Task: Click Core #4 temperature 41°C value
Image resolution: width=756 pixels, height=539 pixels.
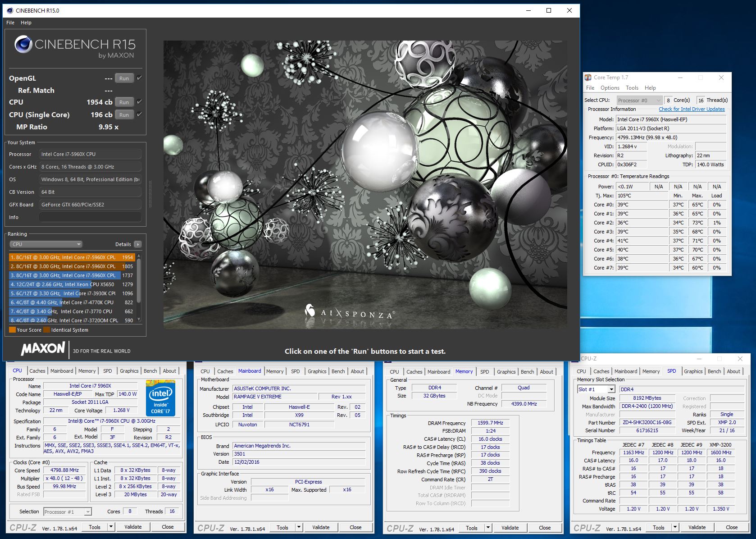Action: (x=642, y=241)
